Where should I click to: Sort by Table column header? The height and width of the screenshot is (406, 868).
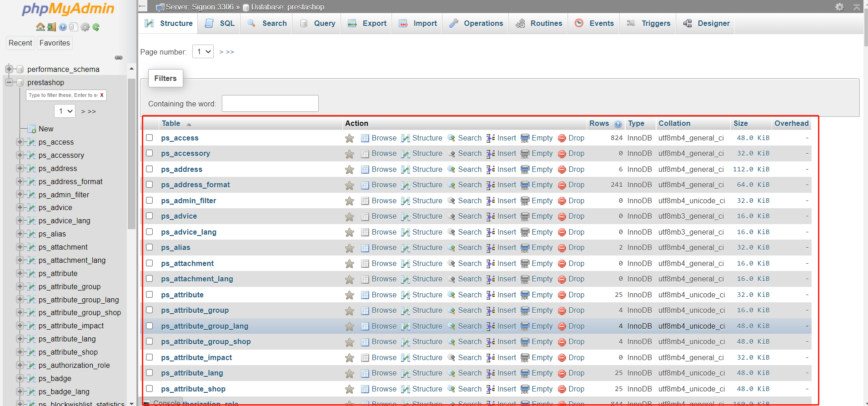tap(171, 124)
